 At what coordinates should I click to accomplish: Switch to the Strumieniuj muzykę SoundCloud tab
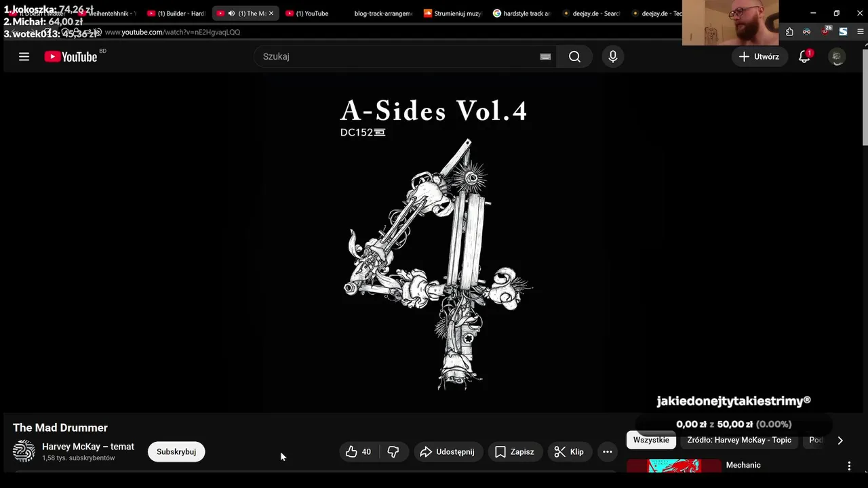(452, 14)
